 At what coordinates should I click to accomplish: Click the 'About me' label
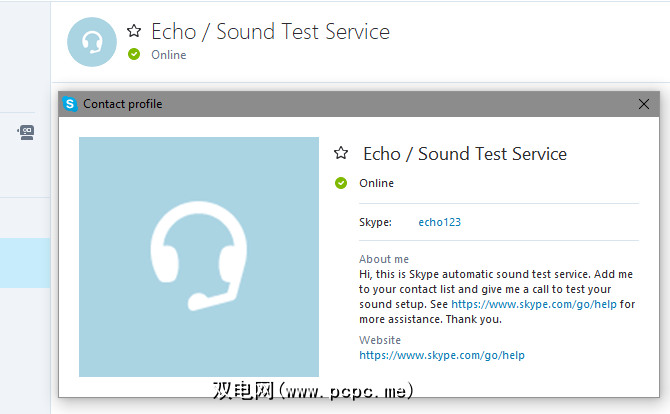[x=381, y=259]
